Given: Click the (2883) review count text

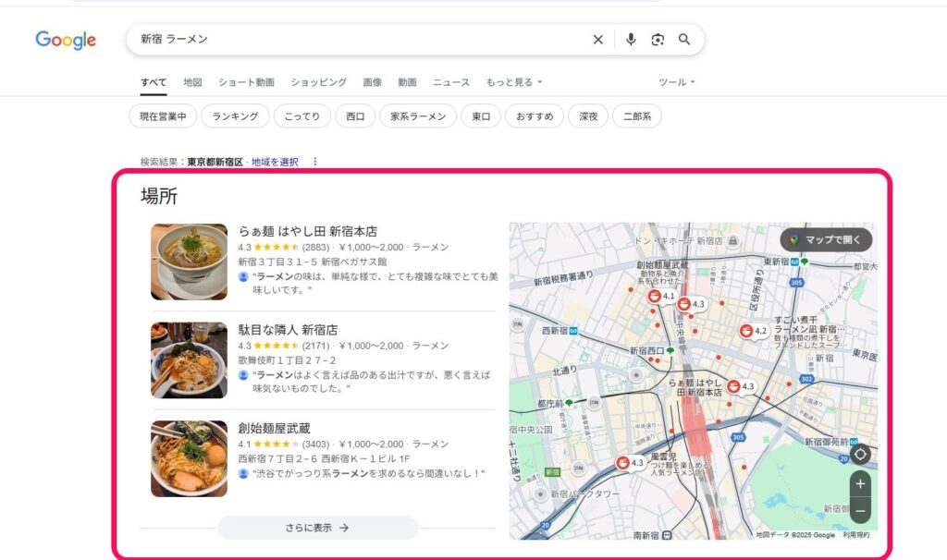Looking at the screenshot, I should [x=316, y=248].
